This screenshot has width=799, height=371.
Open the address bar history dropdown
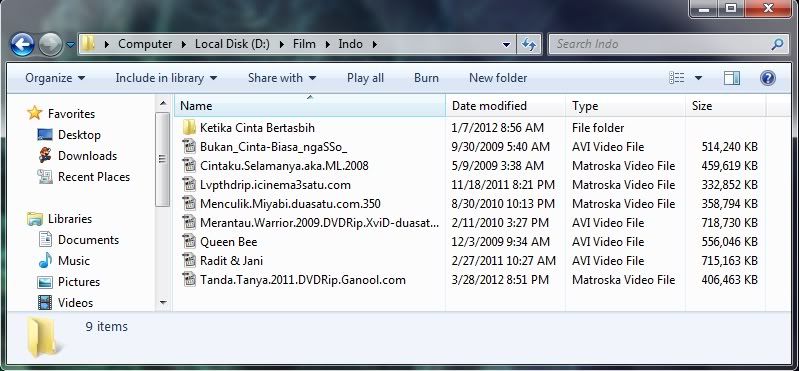(506, 45)
